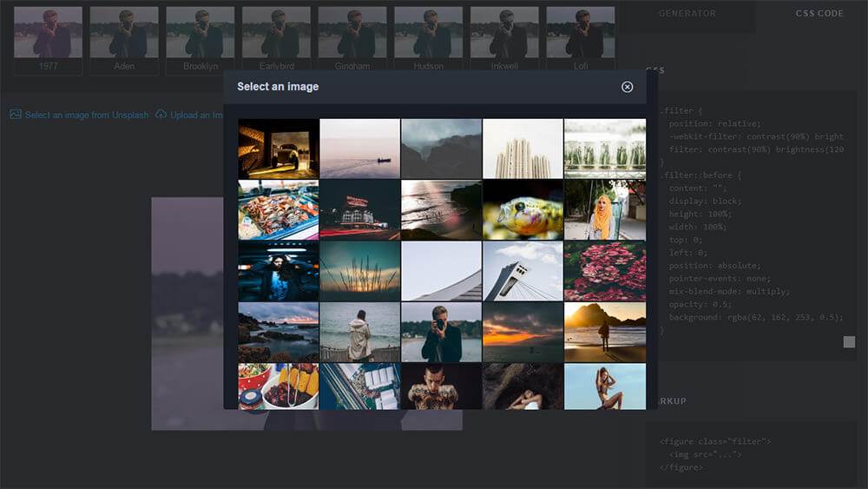This screenshot has height=489, width=868.
Task: Choose the sunlit ocean shoreline photo
Action: 441,210
